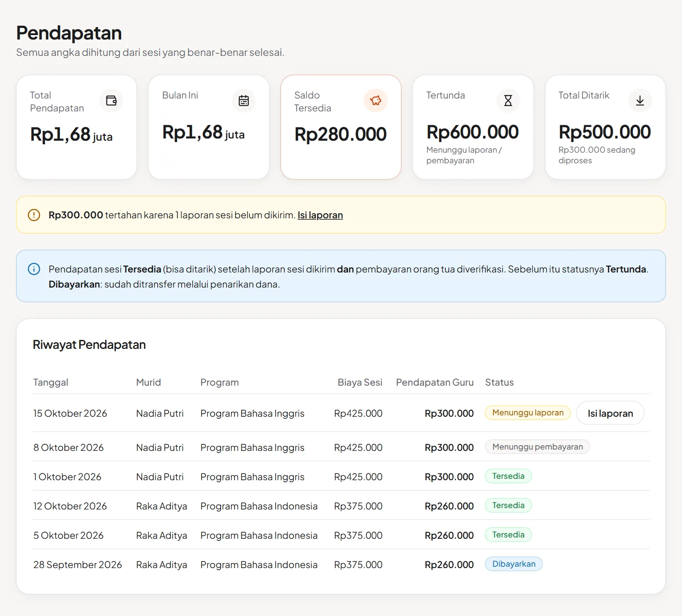Click the calendar icon in Bulan Ini card
The width and height of the screenshot is (682, 616).
[x=243, y=101]
